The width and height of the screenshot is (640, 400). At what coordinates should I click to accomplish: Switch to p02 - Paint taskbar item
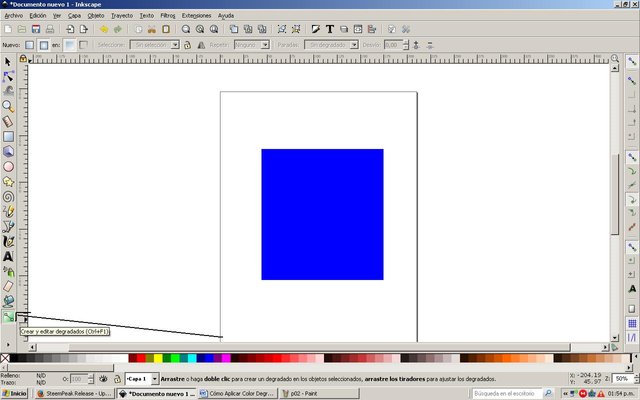(x=320, y=393)
